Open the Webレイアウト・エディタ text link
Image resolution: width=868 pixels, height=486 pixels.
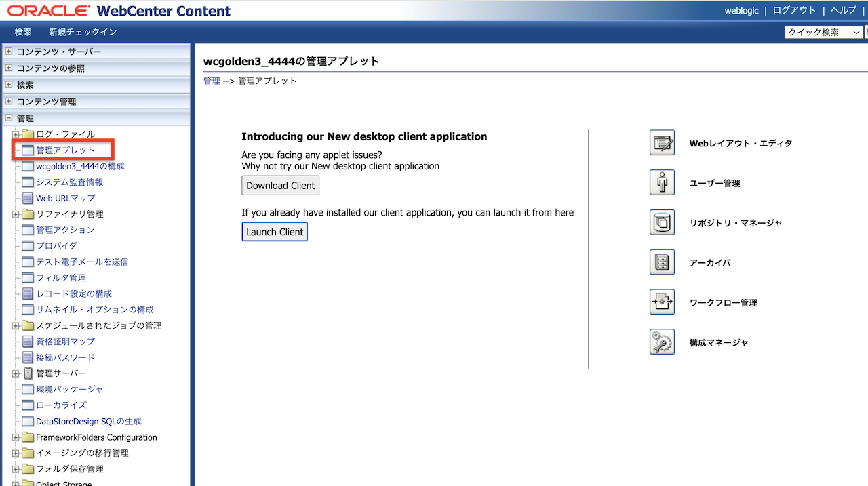coord(741,144)
